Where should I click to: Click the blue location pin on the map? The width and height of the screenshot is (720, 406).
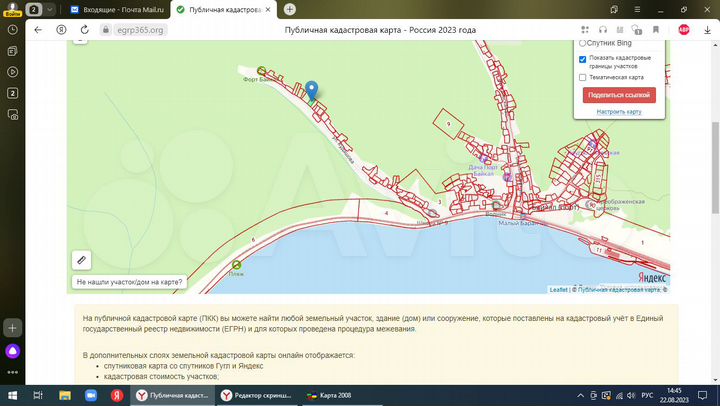click(x=312, y=90)
